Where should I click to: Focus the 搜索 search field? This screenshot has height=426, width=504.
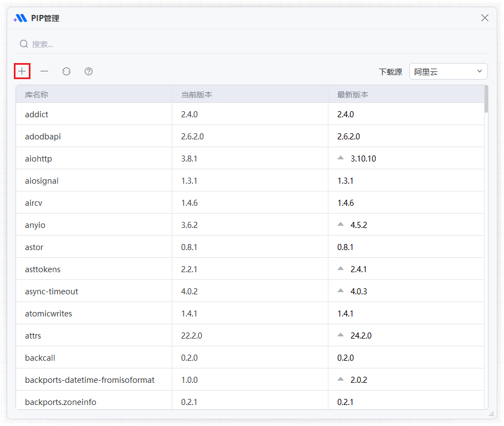coord(251,44)
